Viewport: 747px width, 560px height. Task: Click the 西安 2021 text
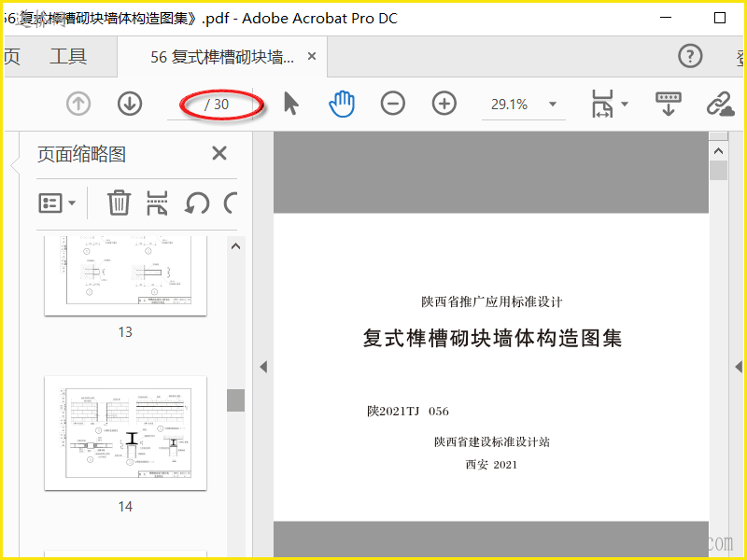click(491, 464)
